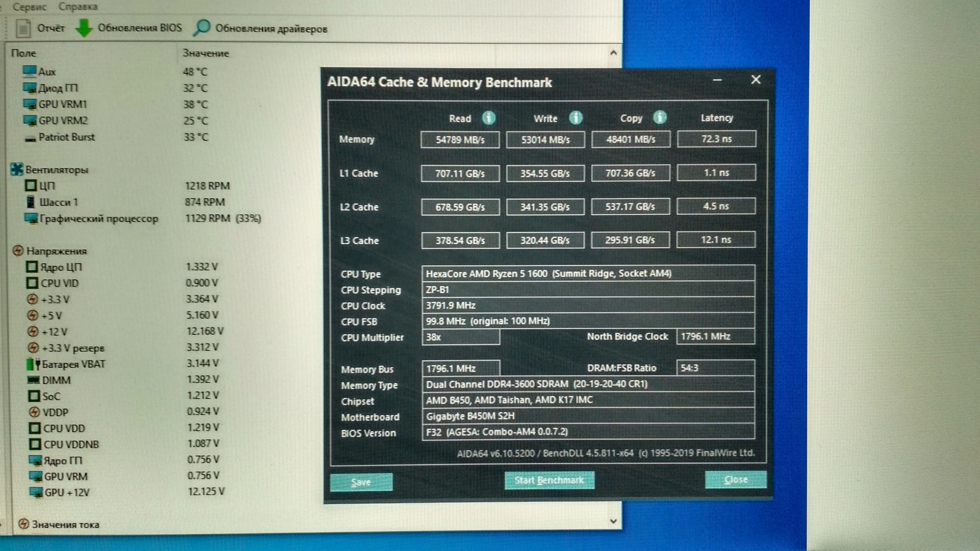Click the Motherboard field Gigabyte B450M S2H

pyautogui.click(x=588, y=416)
